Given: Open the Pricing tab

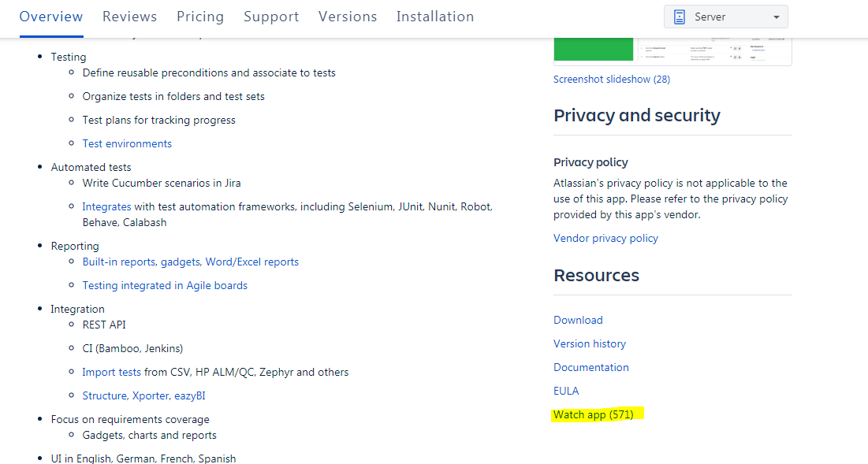Looking at the screenshot, I should pyautogui.click(x=200, y=16).
